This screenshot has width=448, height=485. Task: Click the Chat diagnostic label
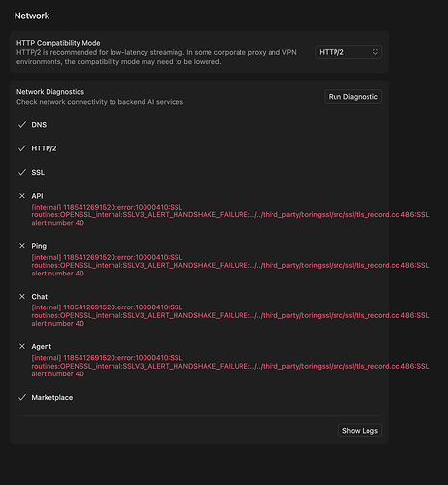point(39,297)
